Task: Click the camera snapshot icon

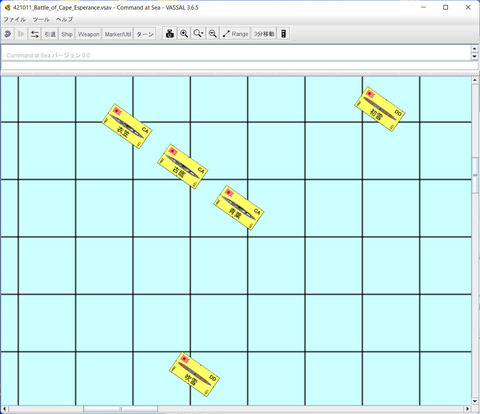Action: (170, 34)
